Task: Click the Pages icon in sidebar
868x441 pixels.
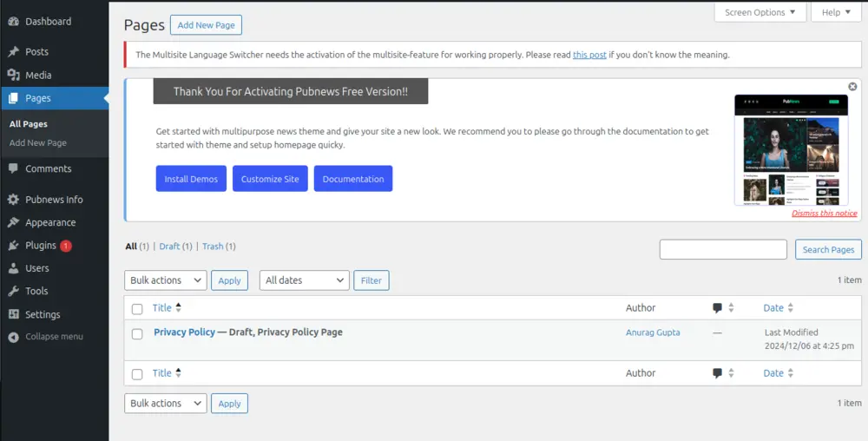Action: click(x=13, y=98)
